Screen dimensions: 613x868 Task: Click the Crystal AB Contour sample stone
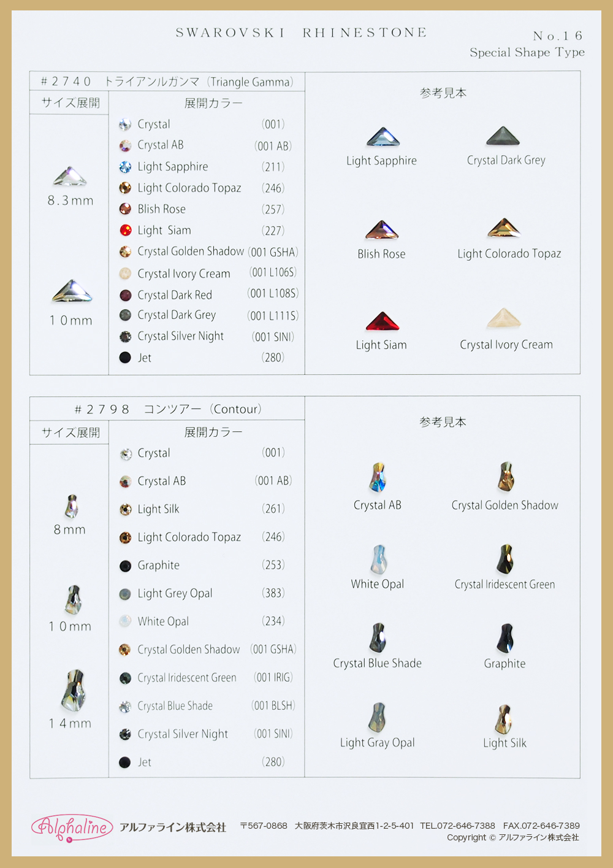click(x=378, y=478)
